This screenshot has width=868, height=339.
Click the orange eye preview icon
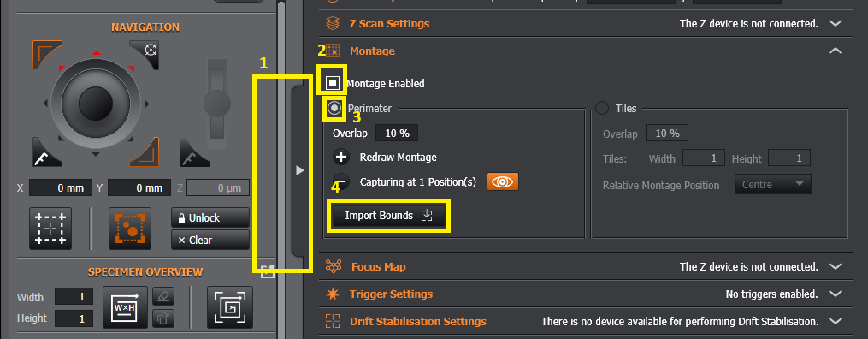[503, 181]
